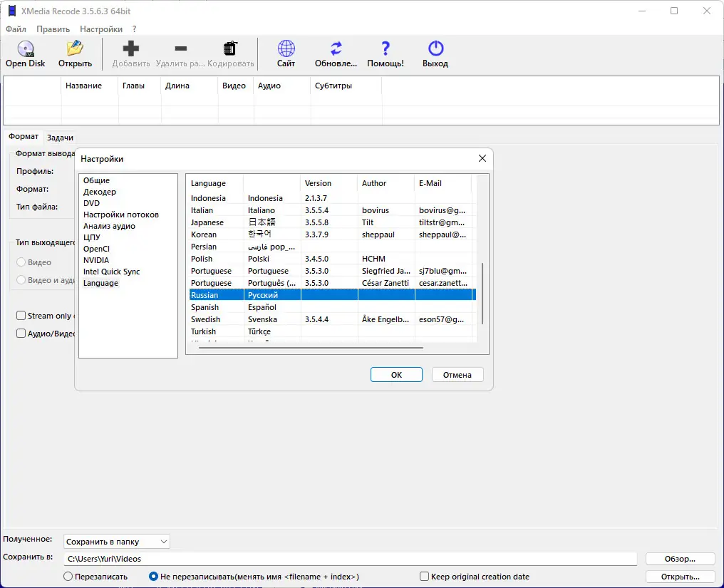Expand the Сохранить в папку dropdown
The height and width of the screenshot is (588, 724).
(x=116, y=542)
